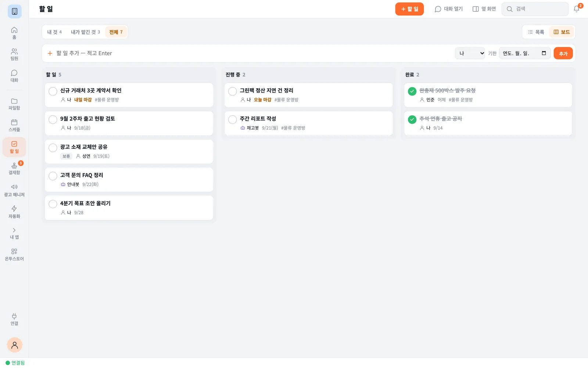Focus the 검색 search field
This screenshot has height=368, width=588.
535,9
